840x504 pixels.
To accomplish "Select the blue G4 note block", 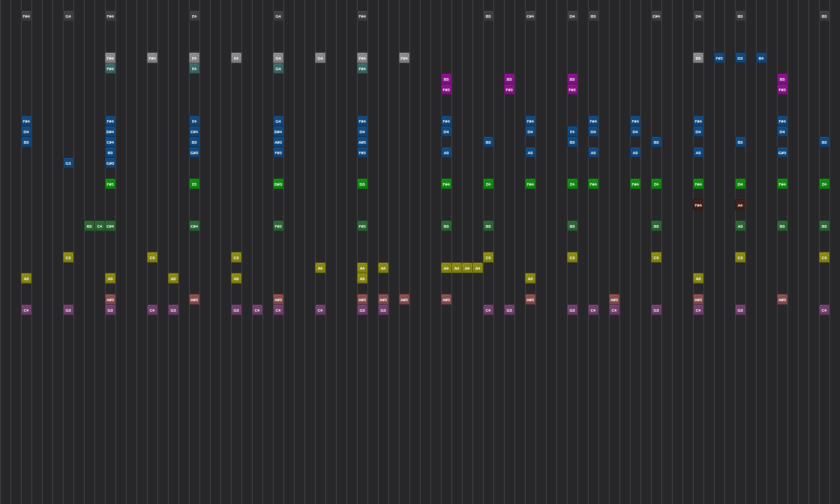I will pos(278,121).
